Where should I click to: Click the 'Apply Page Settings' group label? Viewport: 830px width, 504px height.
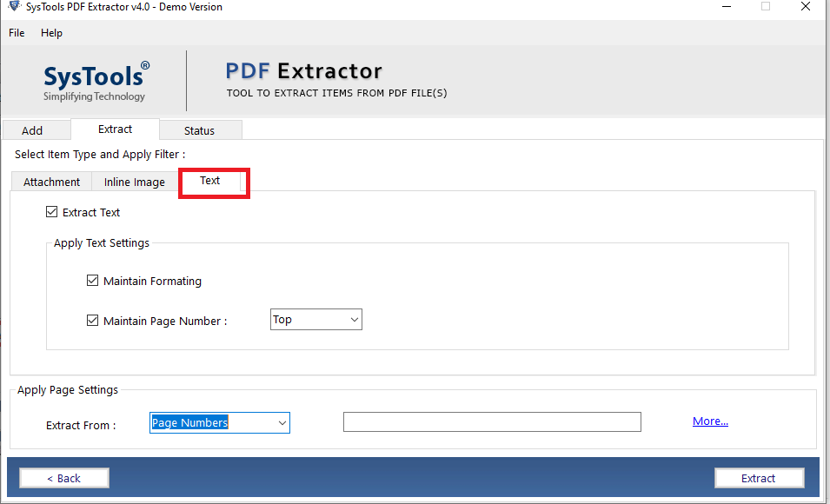(68, 389)
